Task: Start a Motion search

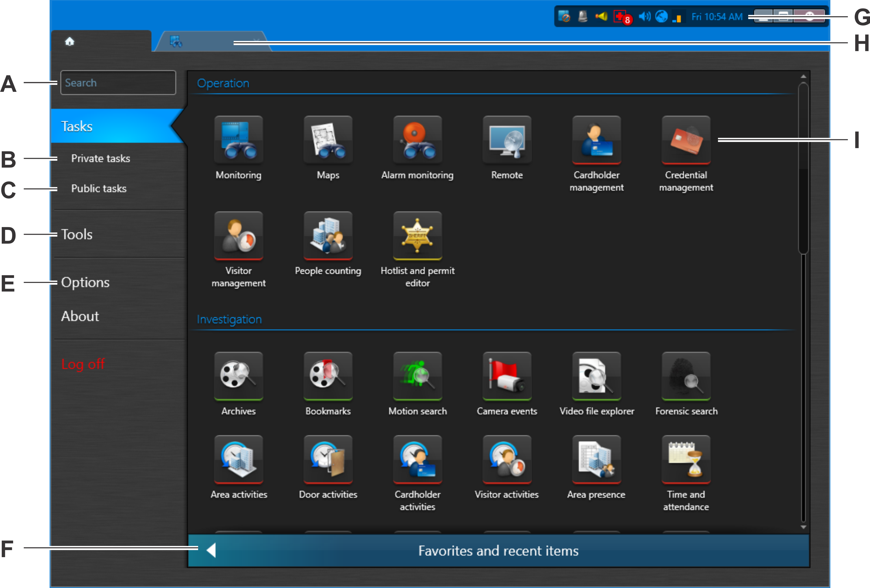Action: point(417,376)
